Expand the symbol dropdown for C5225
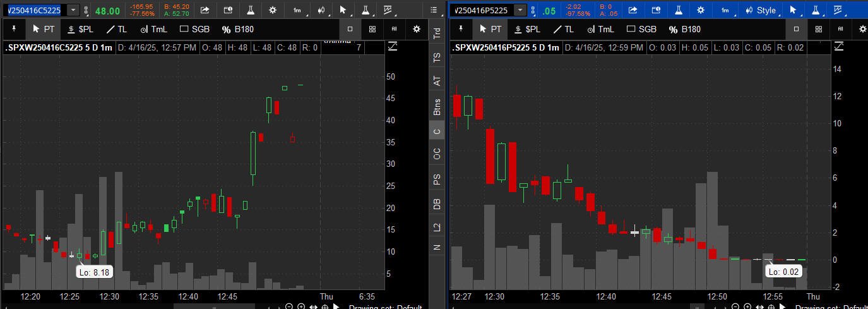 73,10
